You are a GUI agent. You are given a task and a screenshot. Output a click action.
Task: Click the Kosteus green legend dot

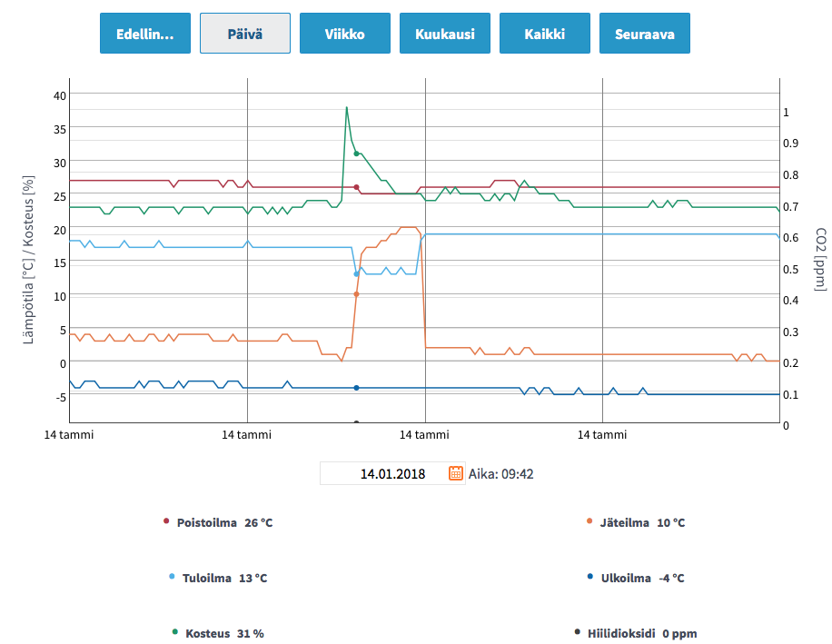point(174,632)
